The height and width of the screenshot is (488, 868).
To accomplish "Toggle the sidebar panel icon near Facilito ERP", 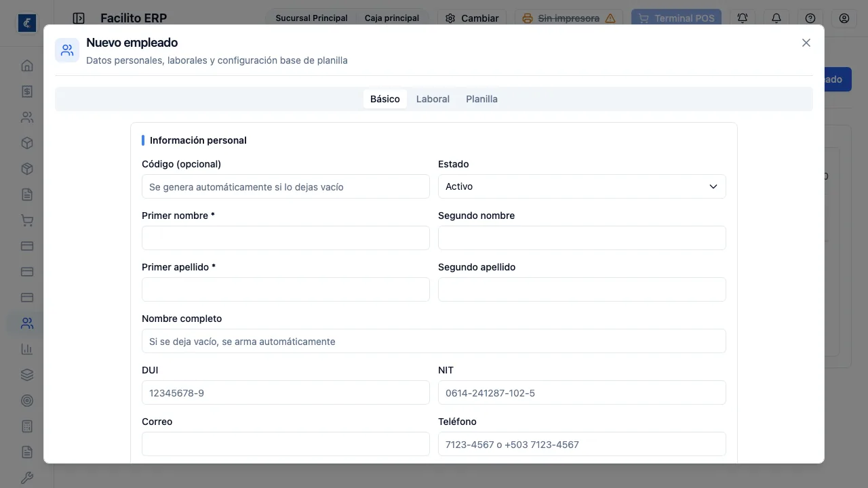I will 79,18.
